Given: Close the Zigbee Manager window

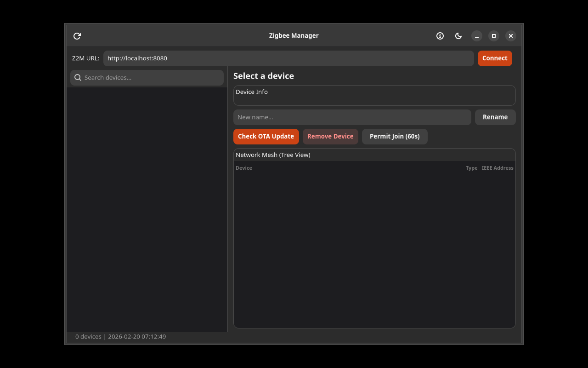Looking at the screenshot, I should 510,36.
